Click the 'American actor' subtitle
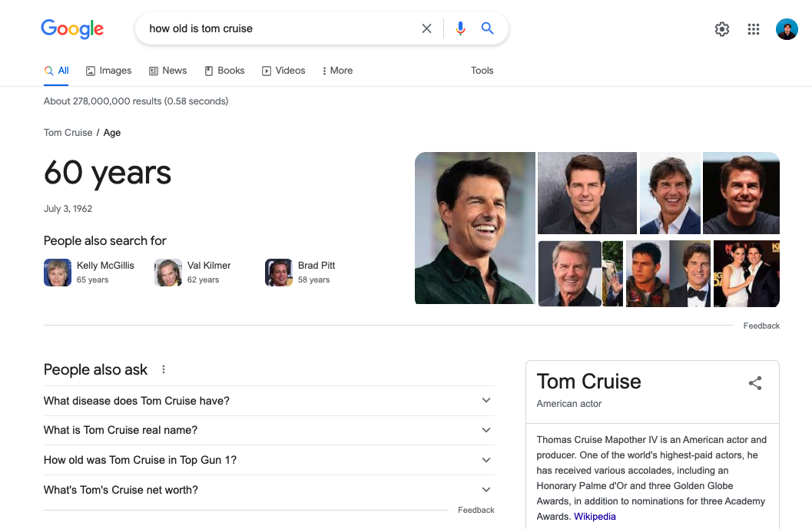 pyautogui.click(x=569, y=404)
